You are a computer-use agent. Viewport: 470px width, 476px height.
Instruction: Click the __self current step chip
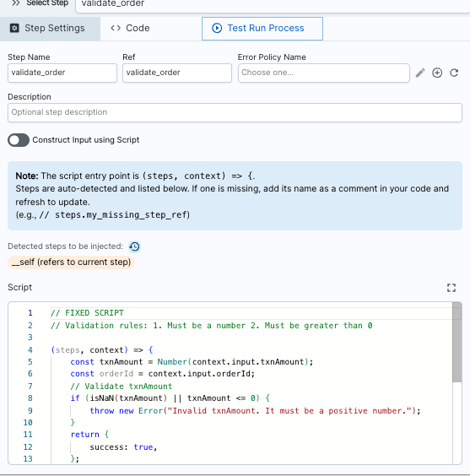click(x=72, y=262)
